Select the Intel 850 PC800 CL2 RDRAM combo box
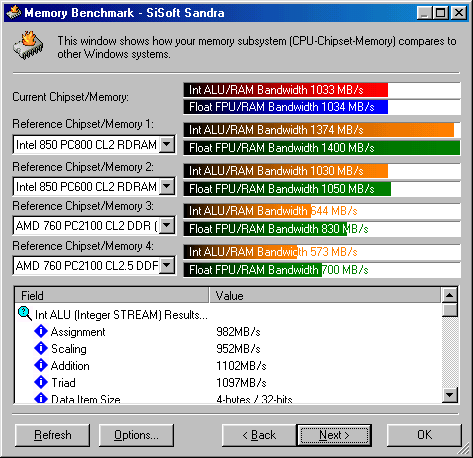 click(x=94, y=145)
